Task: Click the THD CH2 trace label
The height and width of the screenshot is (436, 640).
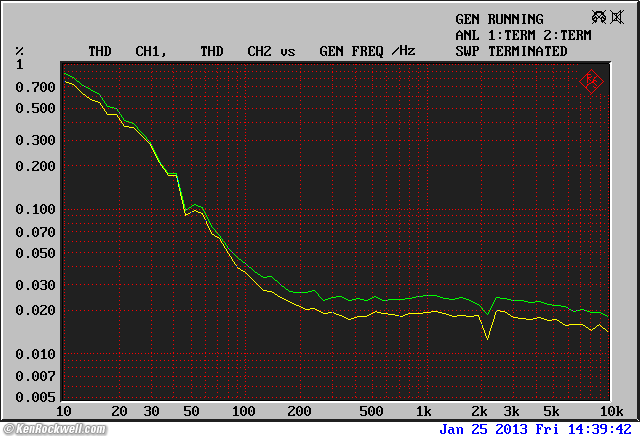Action: point(236,51)
